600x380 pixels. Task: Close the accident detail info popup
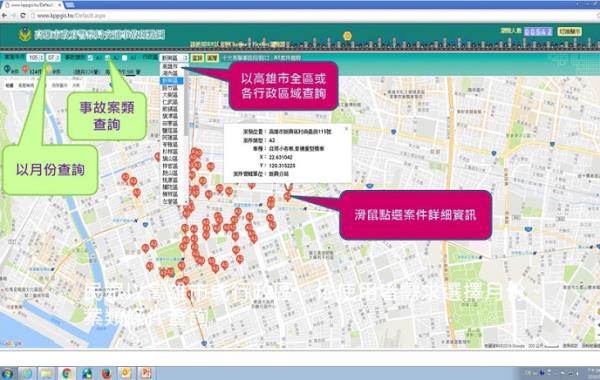click(346, 129)
